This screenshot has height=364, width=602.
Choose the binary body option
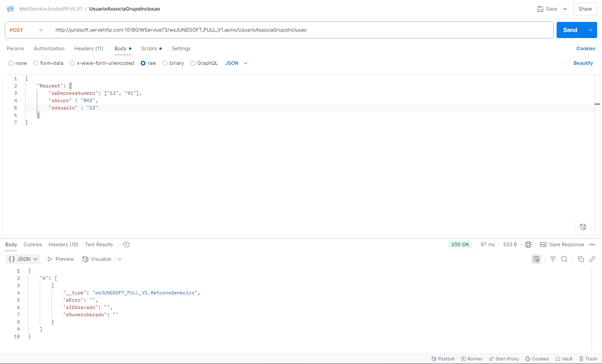pos(165,63)
